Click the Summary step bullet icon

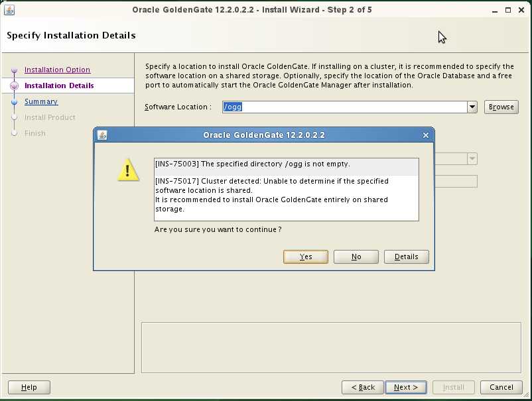pos(14,101)
